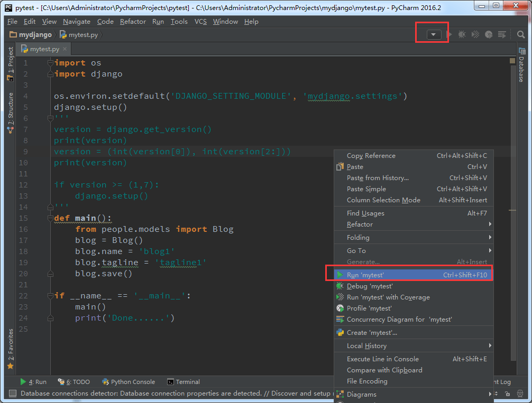Open the 4: Run tool window
The height and width of the screenshot is (403, 532).
coord(33,382)
